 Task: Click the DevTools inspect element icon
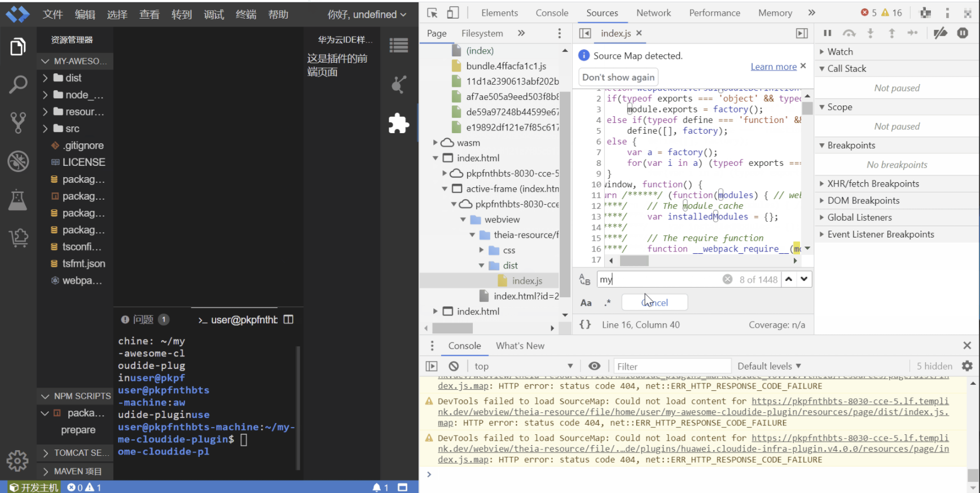pyautogui.click(x=432, y=13)
